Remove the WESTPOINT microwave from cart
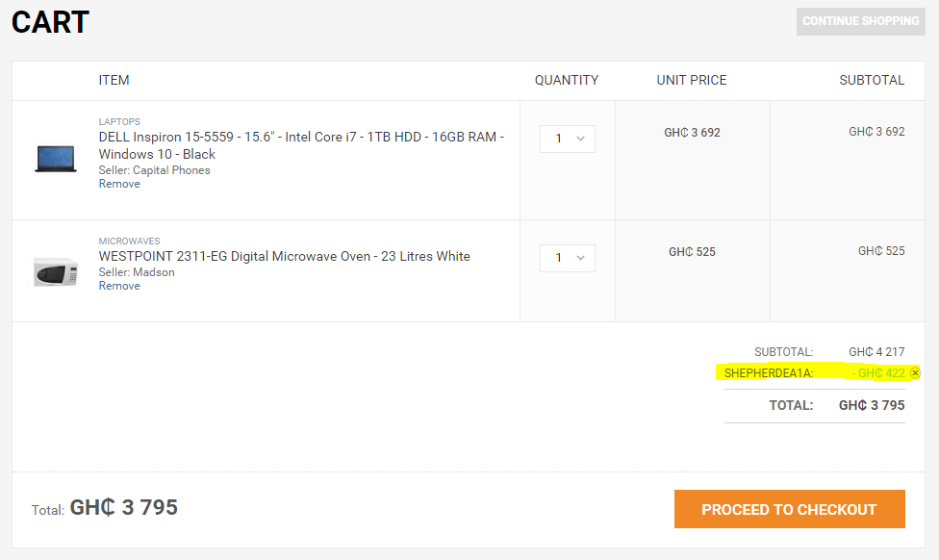Image resolution: width=939 pixels, height=560 pixels. tap(119, 286)
